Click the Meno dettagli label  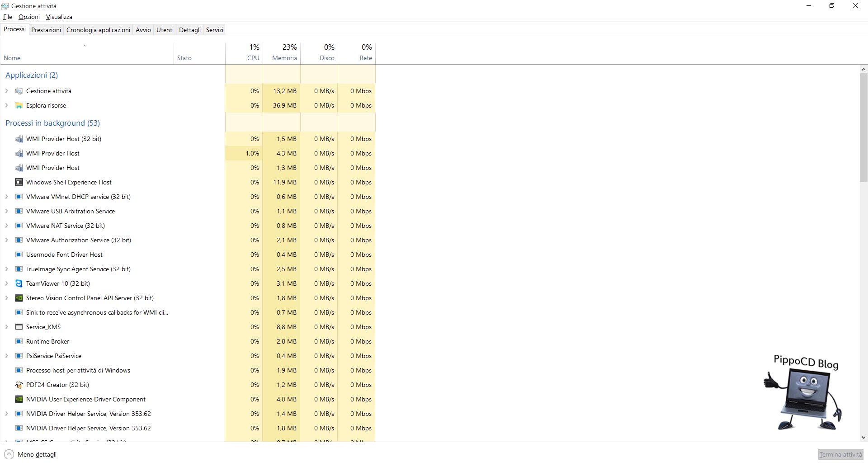click(x=37, y=454)
